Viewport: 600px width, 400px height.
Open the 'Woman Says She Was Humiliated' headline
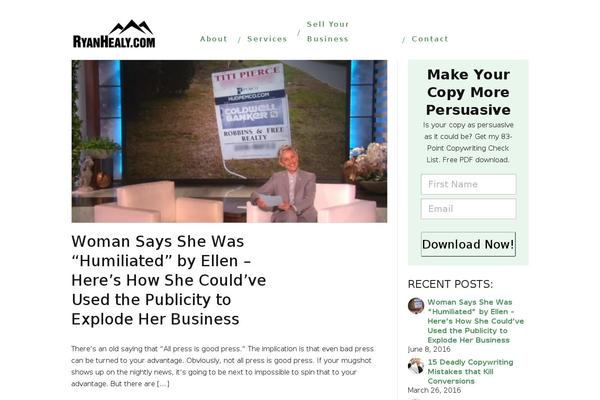pyautogui.click(x=168, y=280)
